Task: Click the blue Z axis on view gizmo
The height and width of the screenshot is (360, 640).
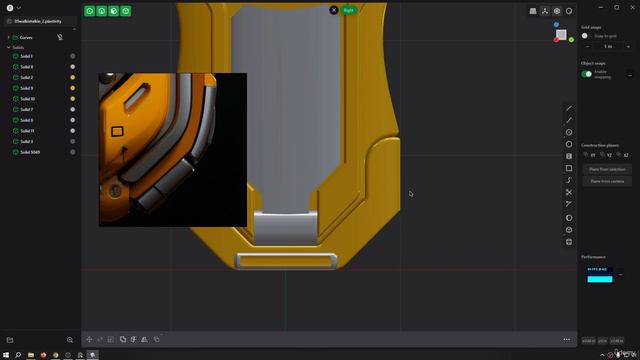Action: click(x=556, y=25)
